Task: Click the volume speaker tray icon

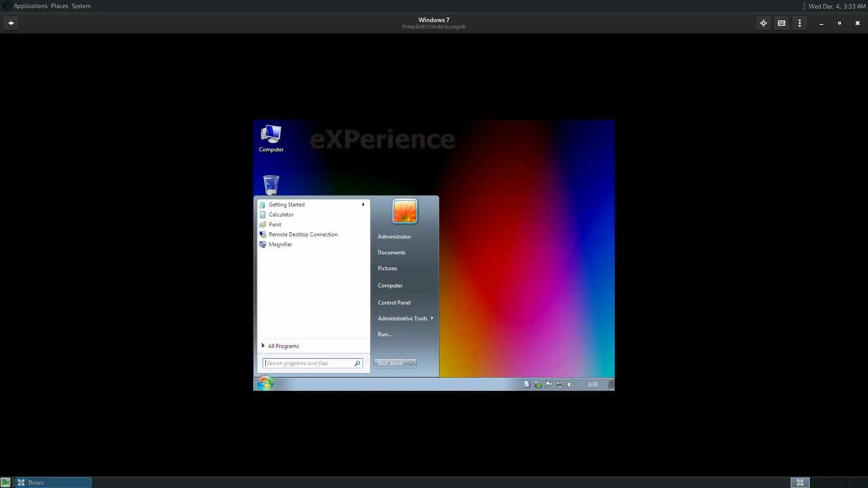Action: 571,385
